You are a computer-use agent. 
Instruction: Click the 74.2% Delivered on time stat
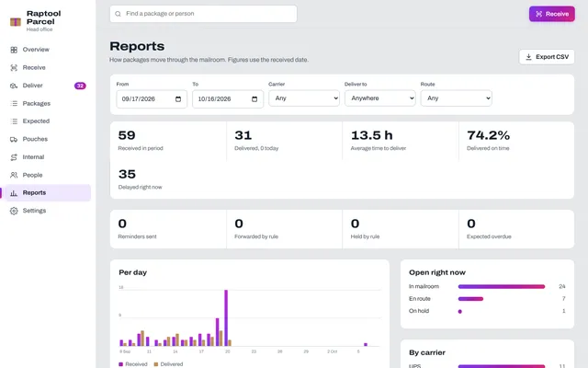[516, 141]
